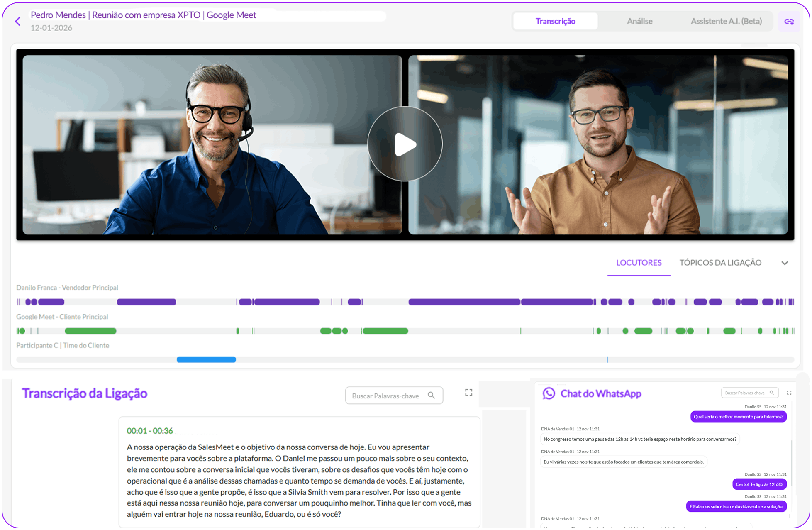
Task: Click the 00:01 - 00:36 transcript timestamp
Action: coord(150,431)
